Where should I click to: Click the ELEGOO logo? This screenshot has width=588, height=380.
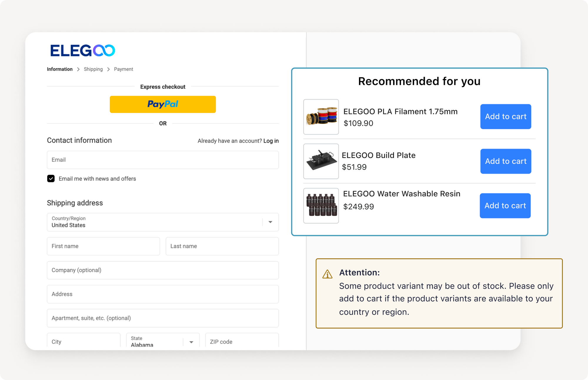tap(83, 51)
